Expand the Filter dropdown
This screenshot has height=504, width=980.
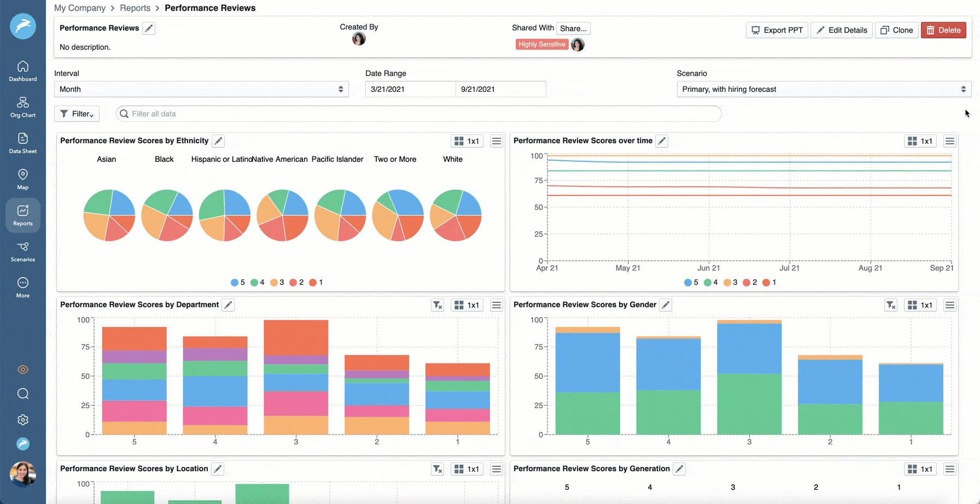pyautogui.click(x=76, y=114)
